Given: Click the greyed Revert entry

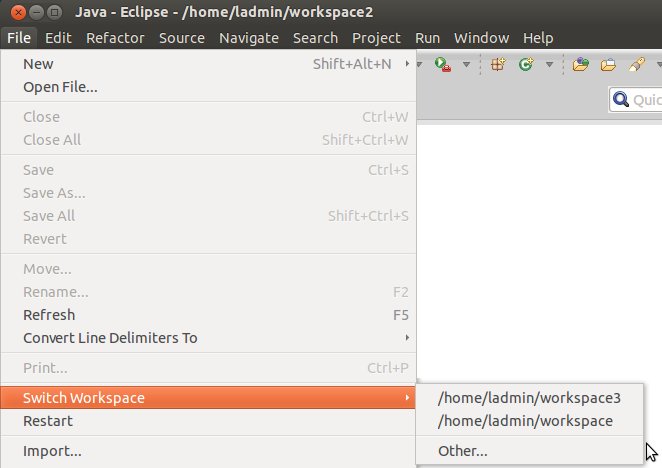Looking at the screenshot, I should coord(208,239).
